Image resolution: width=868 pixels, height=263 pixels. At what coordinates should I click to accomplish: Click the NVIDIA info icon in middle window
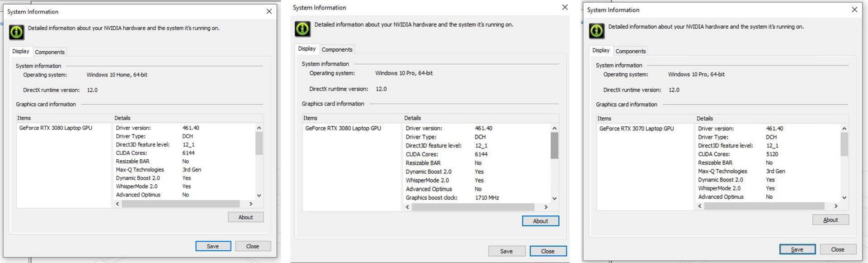point(302,29)
